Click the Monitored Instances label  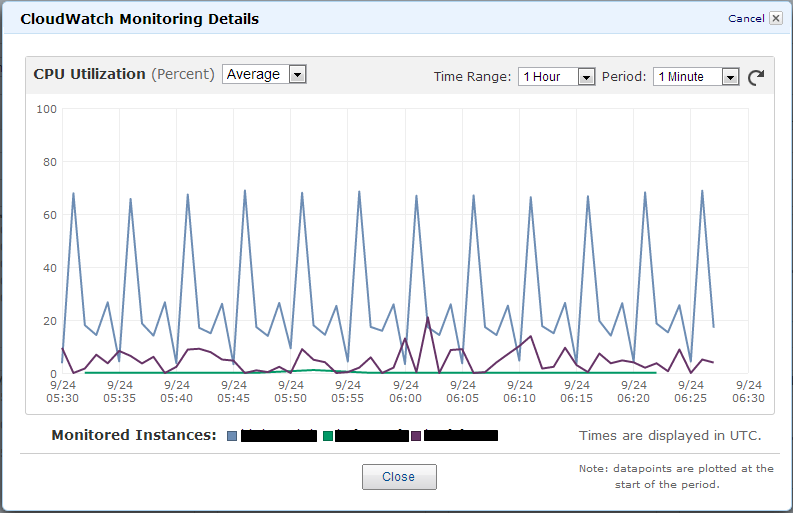point(134,435)
